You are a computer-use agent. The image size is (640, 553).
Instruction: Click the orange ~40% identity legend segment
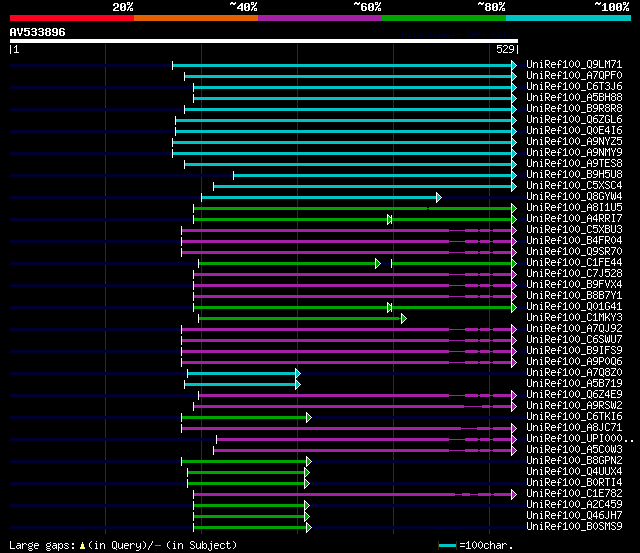tap(196, 18)
